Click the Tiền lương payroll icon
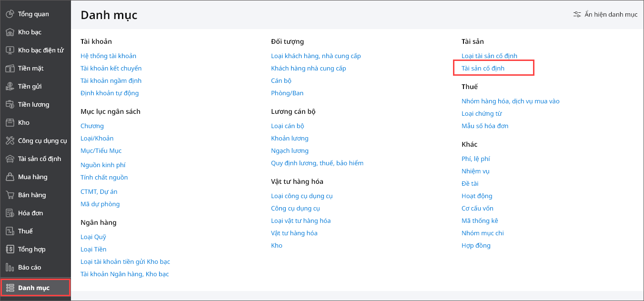 pyautogui.click(x=10, y=104)
